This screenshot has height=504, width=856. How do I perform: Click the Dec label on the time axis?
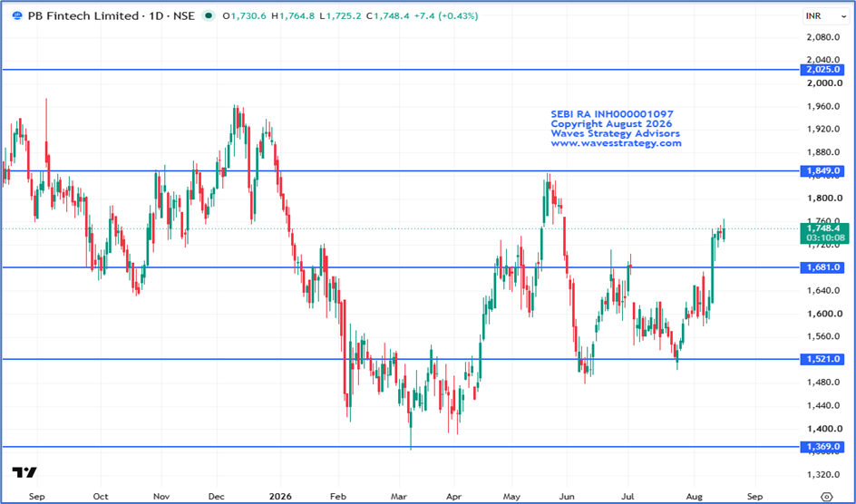218,497
